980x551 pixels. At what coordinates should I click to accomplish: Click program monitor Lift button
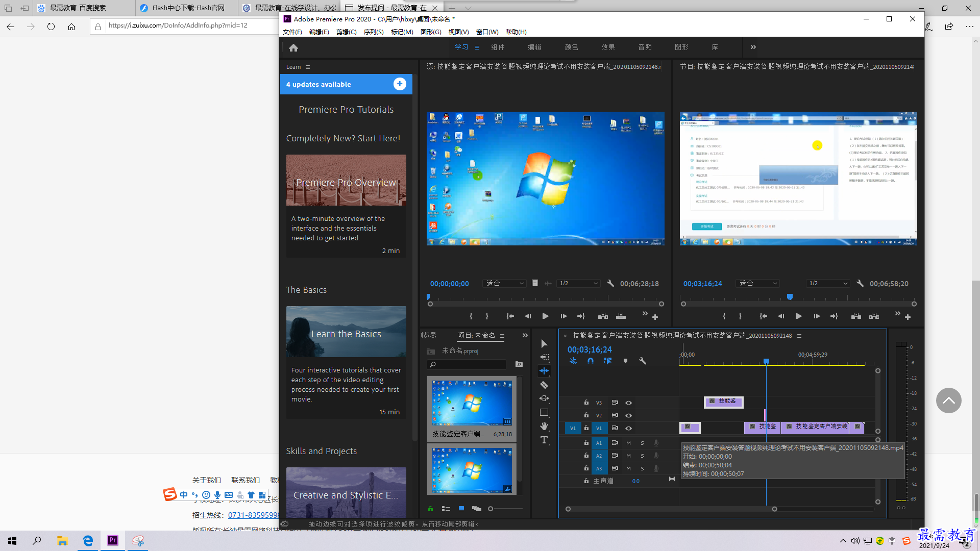tap(856, 316)
